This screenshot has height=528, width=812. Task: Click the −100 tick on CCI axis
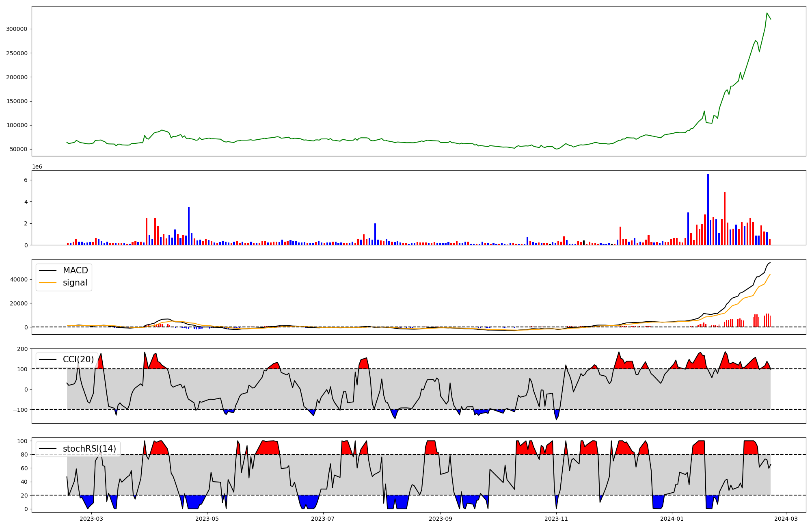pyautogui.click(x=20, y=410)
